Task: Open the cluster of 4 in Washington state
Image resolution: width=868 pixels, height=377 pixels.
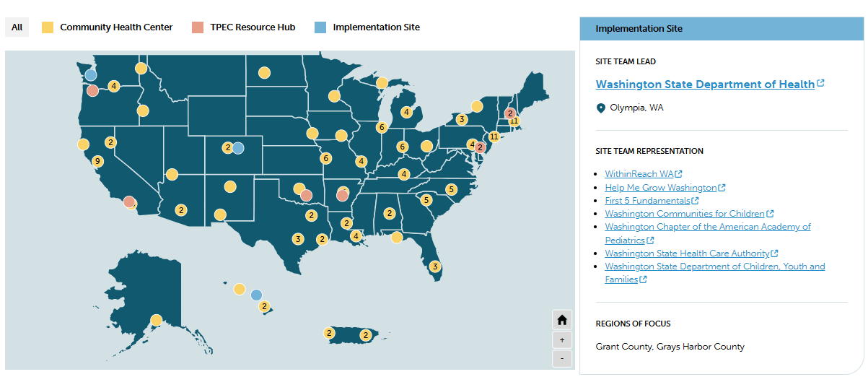Action: (114, 87)
